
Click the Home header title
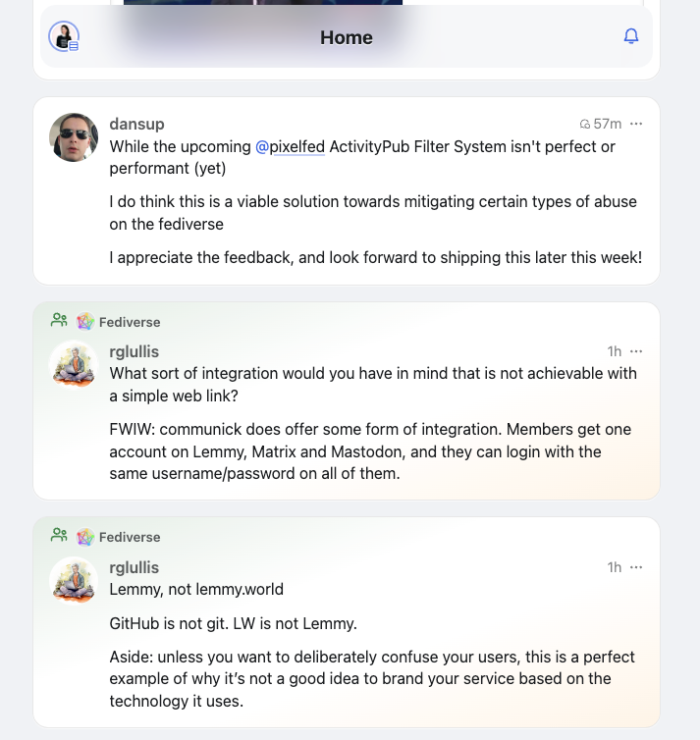tap(347, 37)
